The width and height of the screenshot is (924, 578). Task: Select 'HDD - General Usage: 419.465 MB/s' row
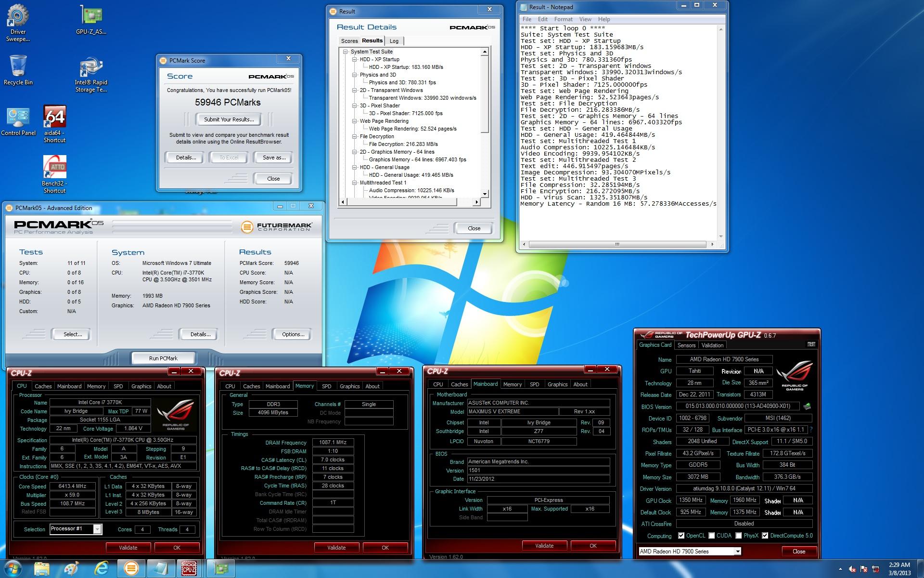[411, 175]
